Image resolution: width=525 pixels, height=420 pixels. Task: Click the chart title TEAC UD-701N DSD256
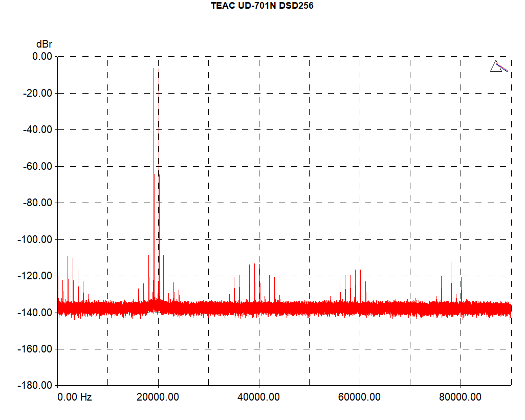coord(262,6)
